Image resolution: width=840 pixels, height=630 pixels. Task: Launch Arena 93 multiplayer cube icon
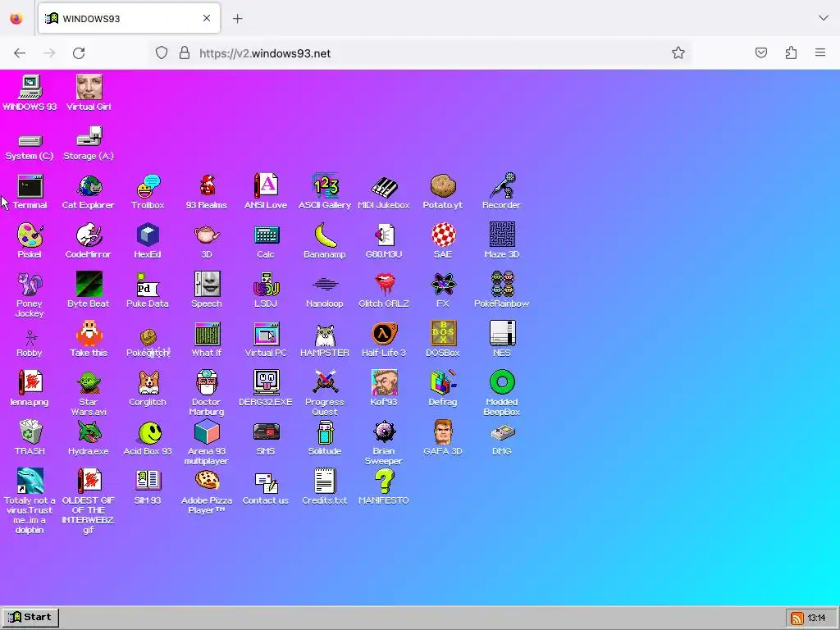[x=207, y=431]
